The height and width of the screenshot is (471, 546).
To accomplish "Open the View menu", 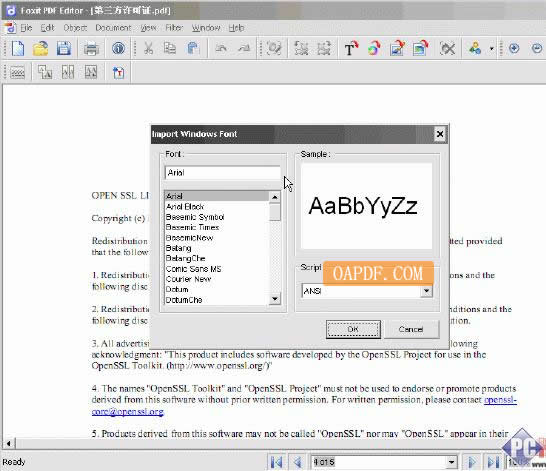I will coord(148,28).
